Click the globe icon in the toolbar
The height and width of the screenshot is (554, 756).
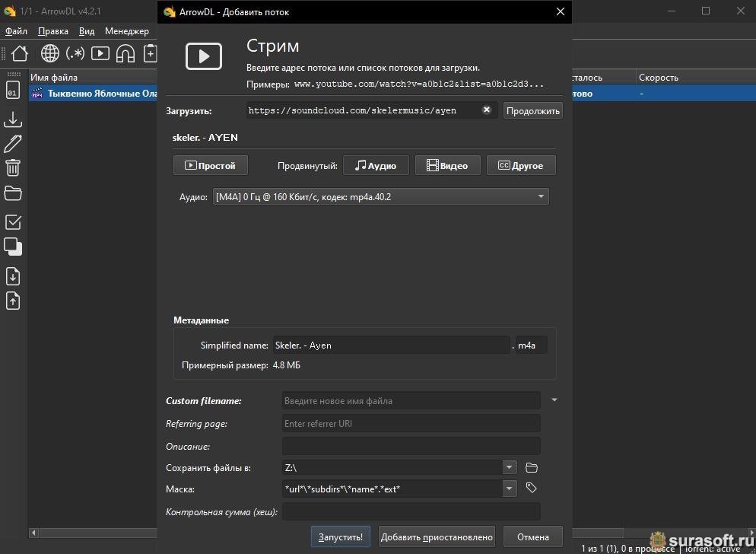pyautogui.click(x=50, y=53)
